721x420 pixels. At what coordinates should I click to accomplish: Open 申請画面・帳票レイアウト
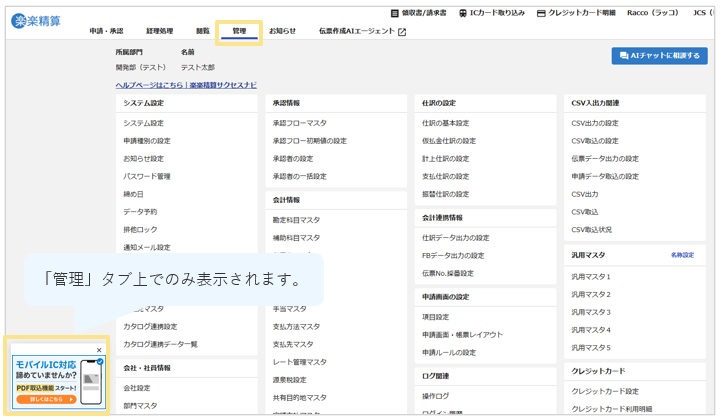tap(462, 335)
